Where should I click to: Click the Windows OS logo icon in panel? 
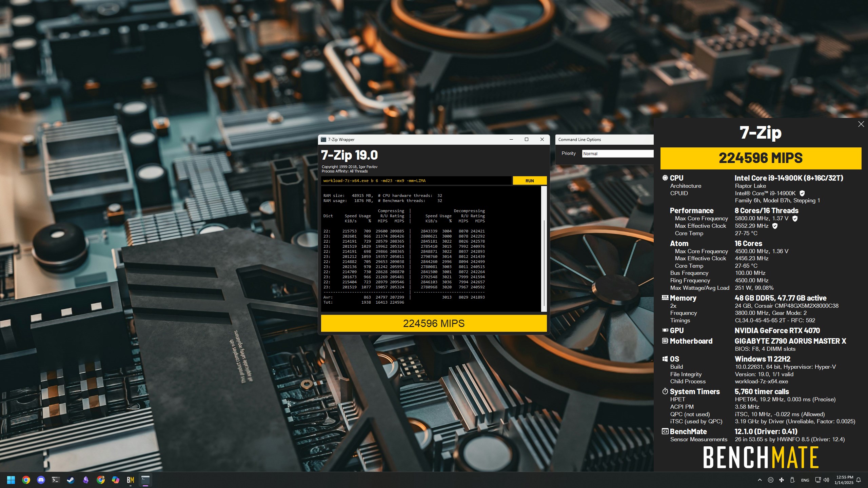point(665,359)
